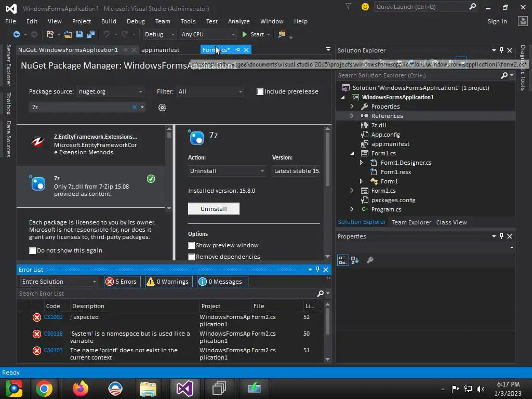Open the Build menu

pos(109,21)
